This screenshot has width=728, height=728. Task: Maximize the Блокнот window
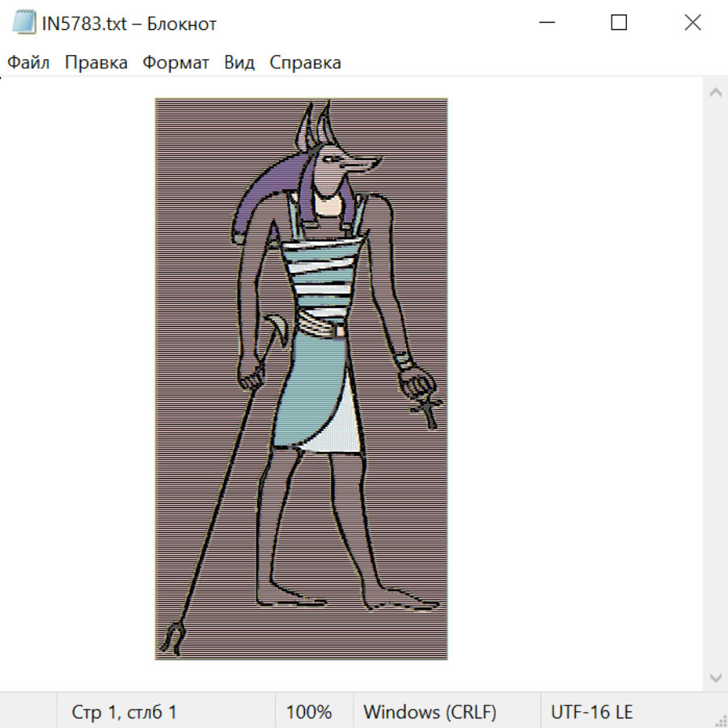(619, 23)
